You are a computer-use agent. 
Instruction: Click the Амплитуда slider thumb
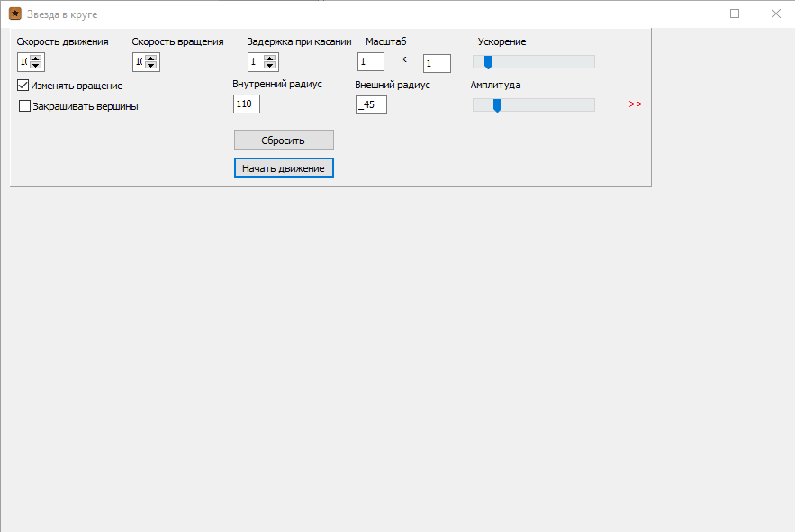497,105
